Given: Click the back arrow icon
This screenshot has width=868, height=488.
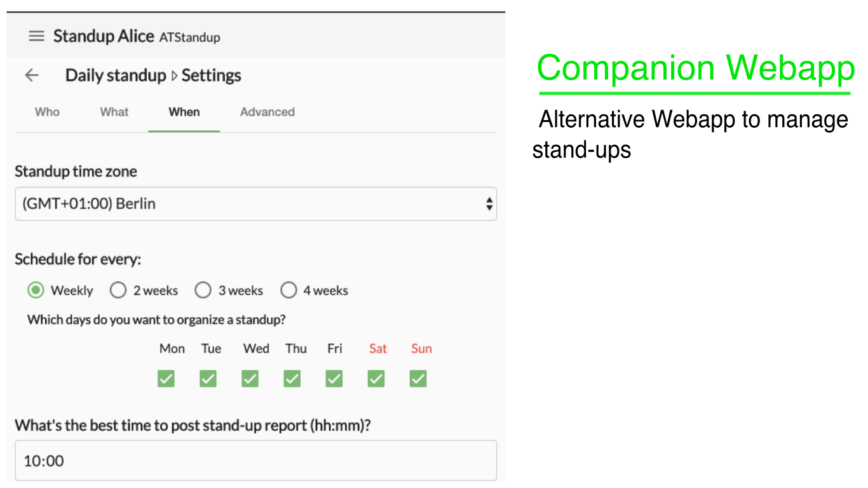Looking at the screenshot, I should pos(32,76).
